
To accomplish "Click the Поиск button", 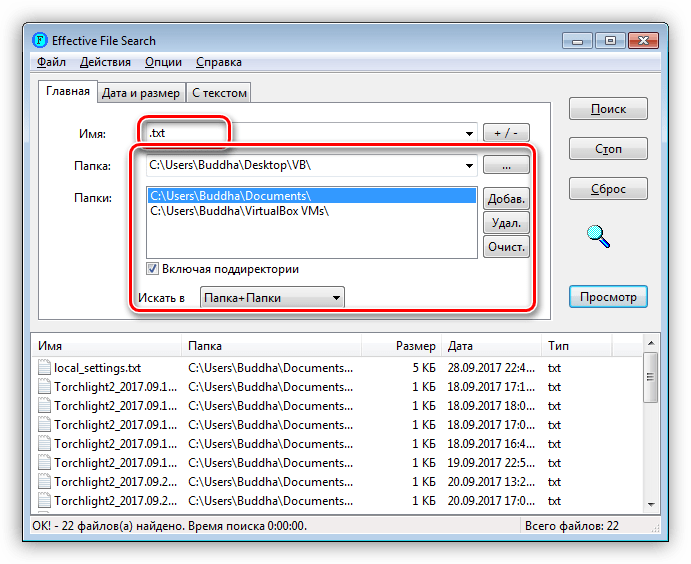I will pyautogui.click(x=608, y=109).
